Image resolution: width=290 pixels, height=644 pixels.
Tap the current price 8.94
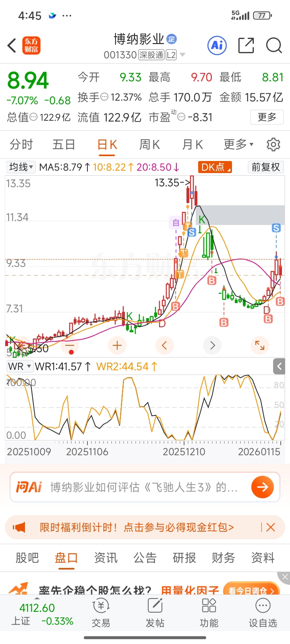point(28,80)
